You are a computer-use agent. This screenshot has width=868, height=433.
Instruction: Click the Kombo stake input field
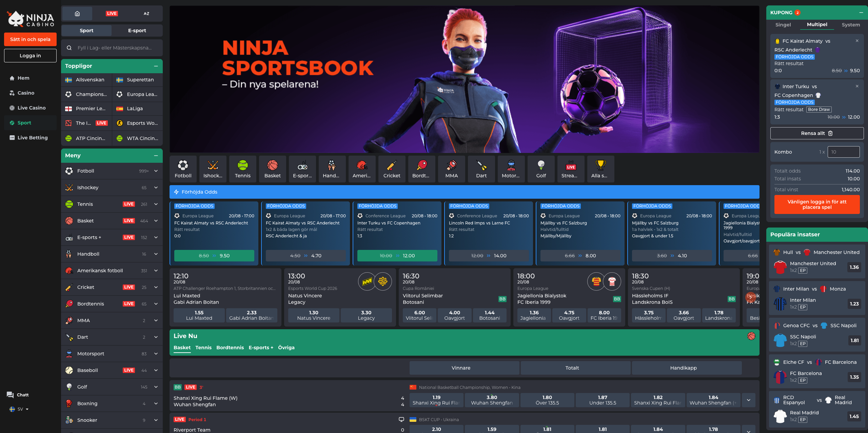[844, 152]
